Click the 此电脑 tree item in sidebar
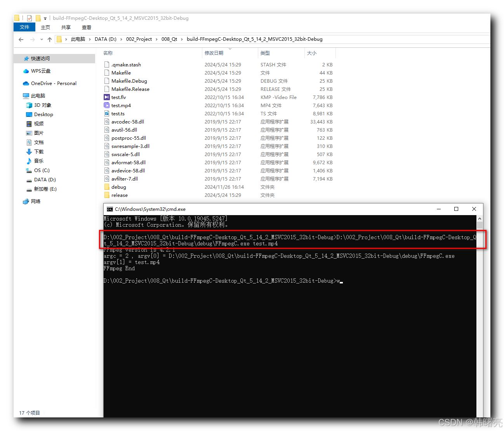 click(38, 96)
